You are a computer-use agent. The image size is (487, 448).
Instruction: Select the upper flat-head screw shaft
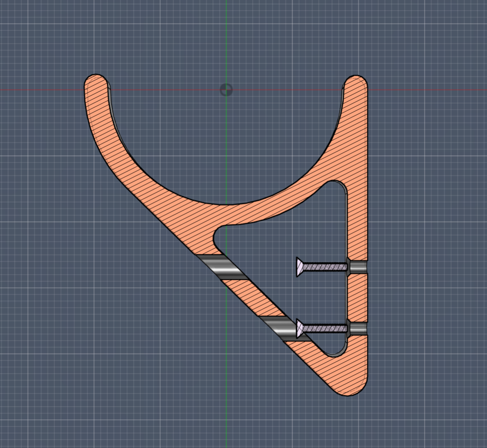(x=325, y=266)
